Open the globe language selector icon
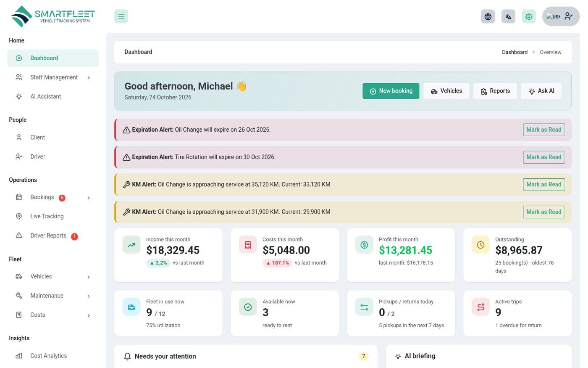 [x=488, y=16]
